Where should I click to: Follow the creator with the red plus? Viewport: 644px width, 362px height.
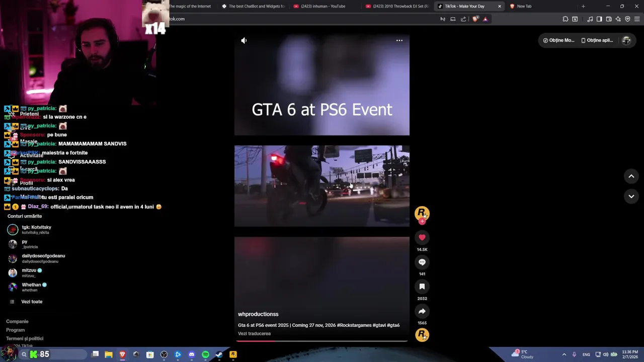422,221
